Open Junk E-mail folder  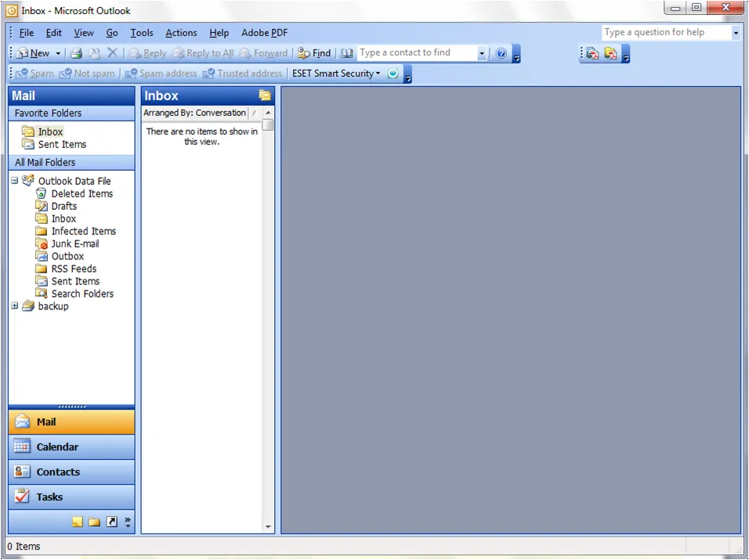pyautogui.click(x=74, y=244)
